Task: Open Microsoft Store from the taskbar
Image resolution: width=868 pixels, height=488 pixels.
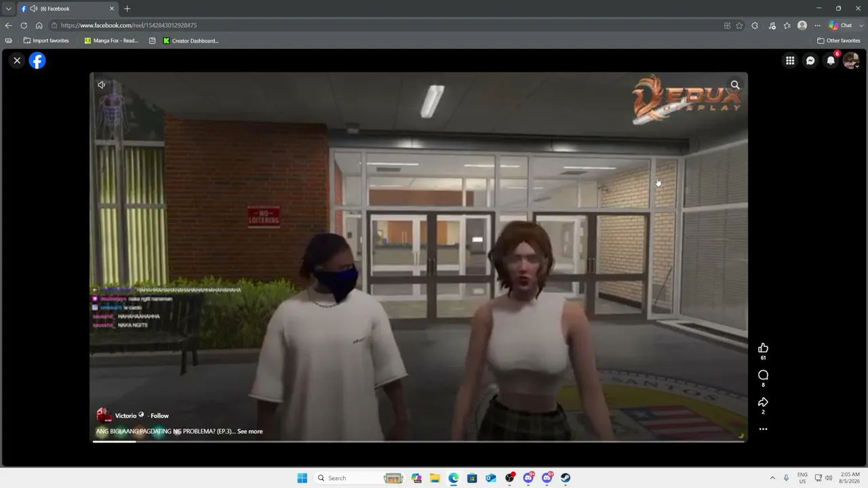Action: point(472,478)
